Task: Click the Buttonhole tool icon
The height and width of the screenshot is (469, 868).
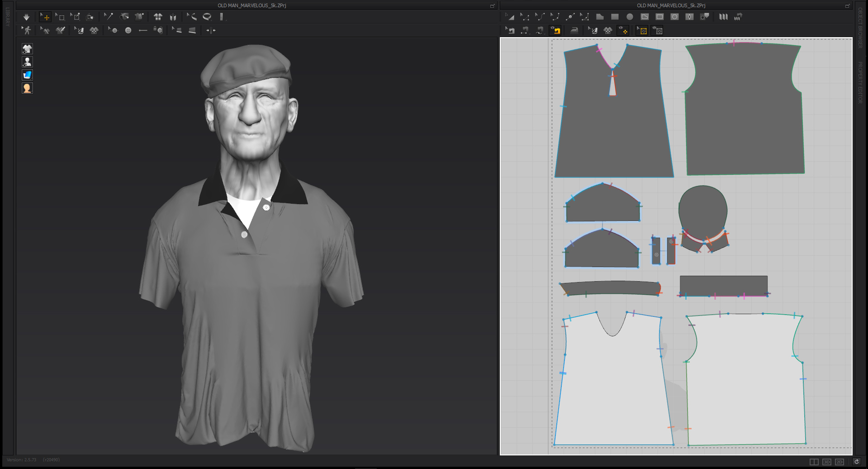Action: coord(143,30)
